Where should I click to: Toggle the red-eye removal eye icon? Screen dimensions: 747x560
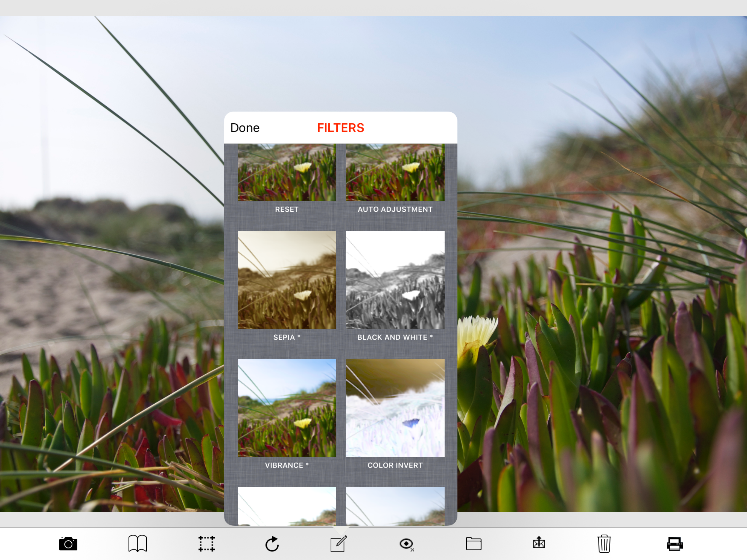(x=406, y=544)
